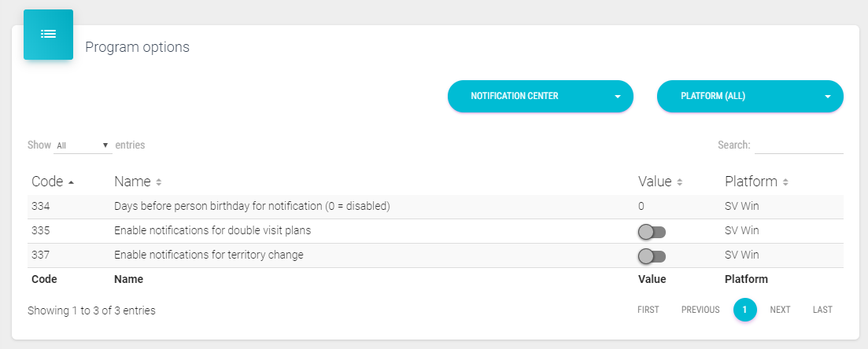Click the Value column sort icon
Viewport: 868px width, 349px height.
click(x=680, y=182)
